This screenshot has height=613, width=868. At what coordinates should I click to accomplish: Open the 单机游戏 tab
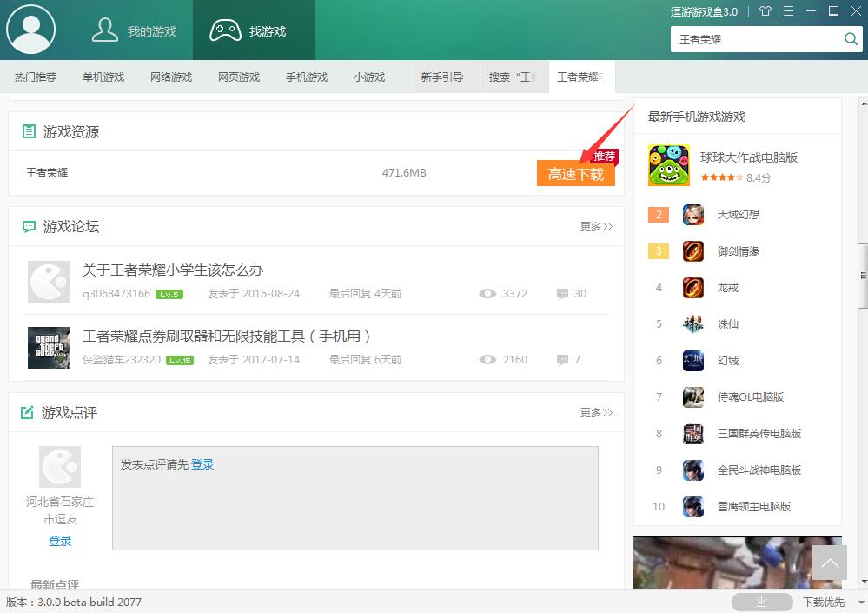point(103,77)
